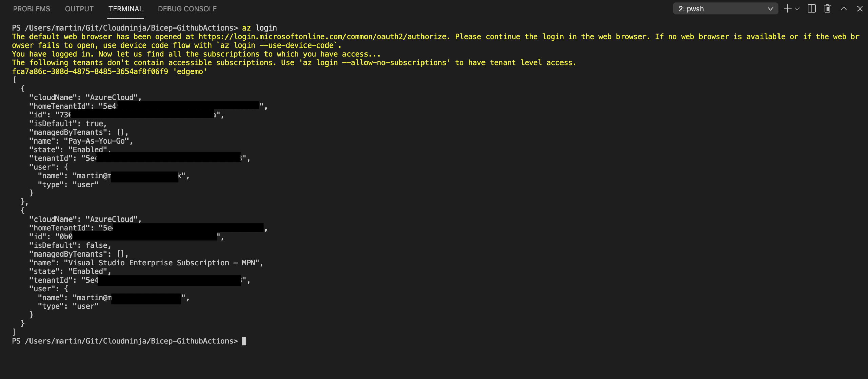
Task: Click the edgemo tenant ID line
Action: pos(109,72)
